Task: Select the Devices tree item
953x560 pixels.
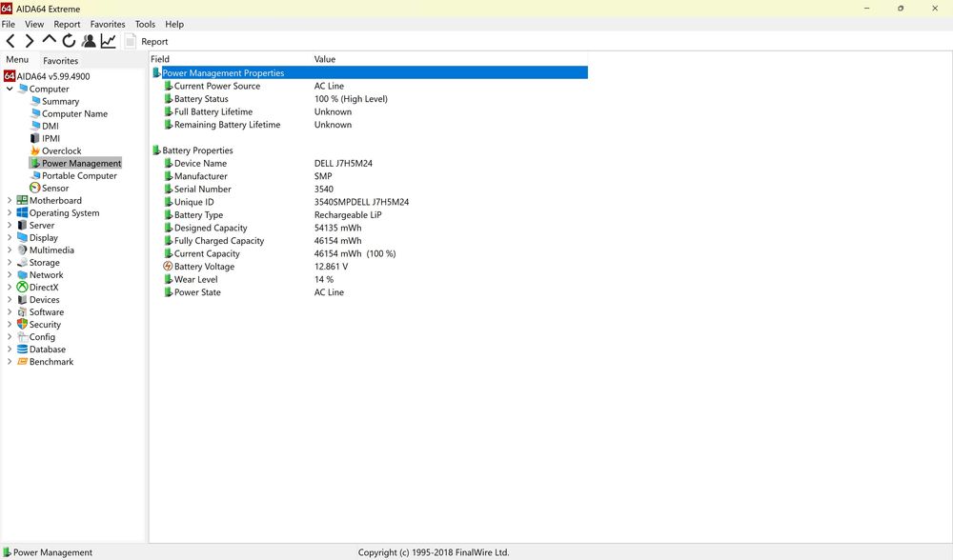Action: click(45, 299)
